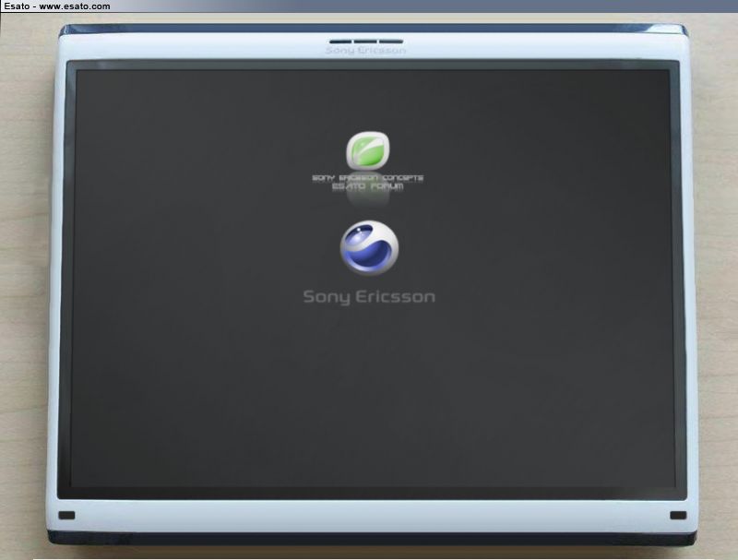738x560 pixels.
Task: Click the Sony Ericsson branding on the top bezel
Action: 365,51
